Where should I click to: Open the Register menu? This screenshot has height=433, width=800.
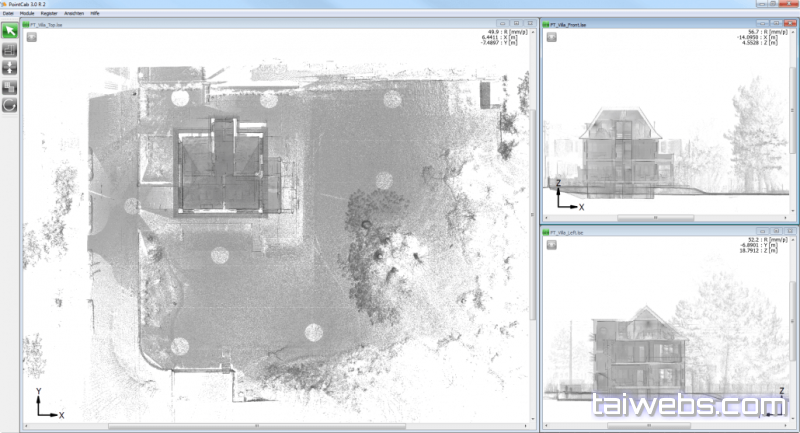(49, 14)
